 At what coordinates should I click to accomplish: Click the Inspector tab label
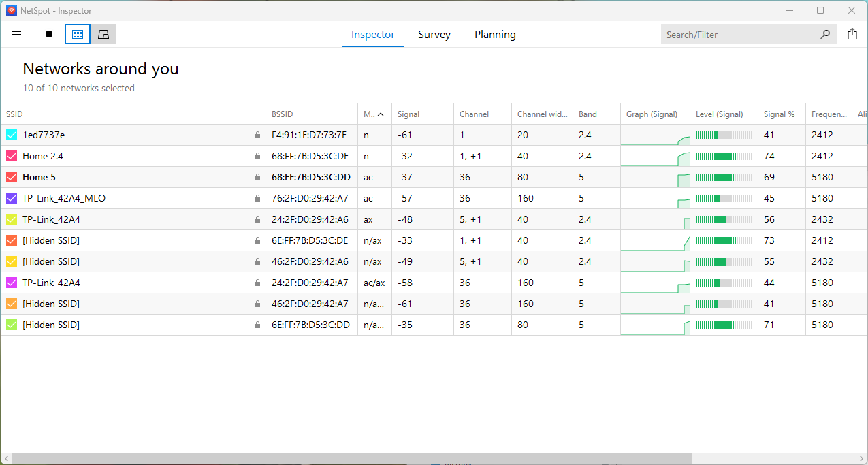click(x=372, y=34)
